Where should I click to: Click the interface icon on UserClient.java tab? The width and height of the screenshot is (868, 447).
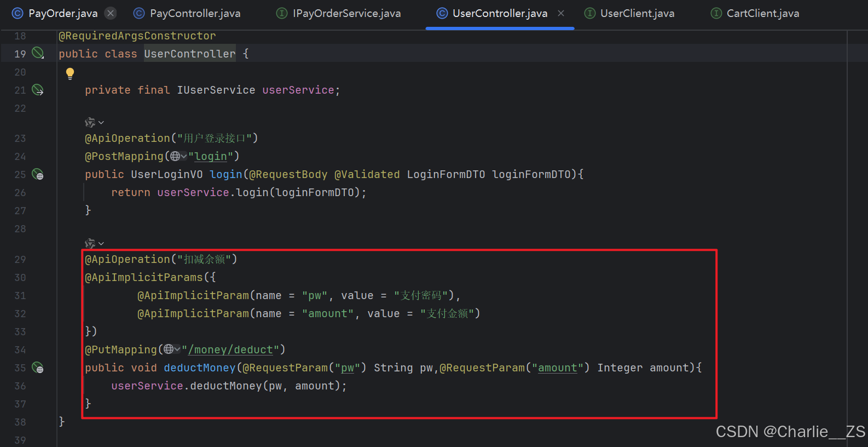coord(590,13)
